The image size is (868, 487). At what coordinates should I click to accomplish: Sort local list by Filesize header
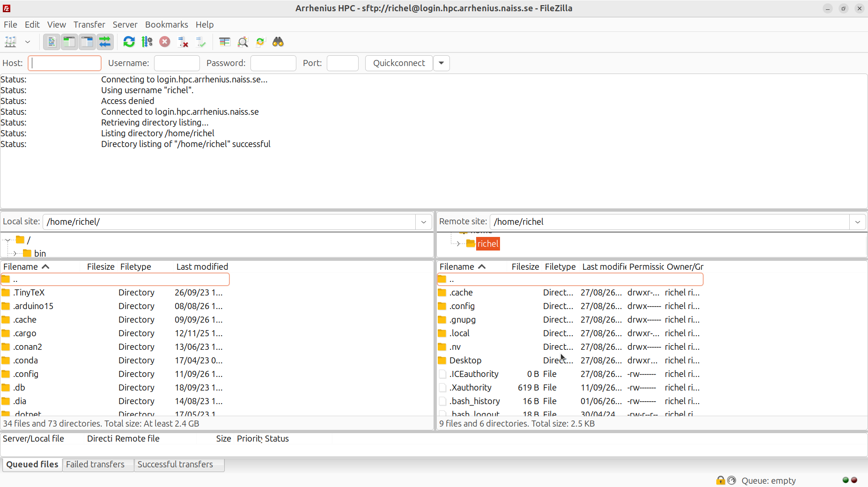point(101,267)
